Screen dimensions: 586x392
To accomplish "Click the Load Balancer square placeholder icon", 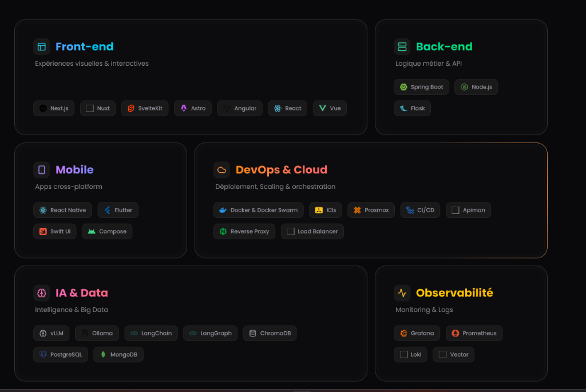I will [291, 232].
